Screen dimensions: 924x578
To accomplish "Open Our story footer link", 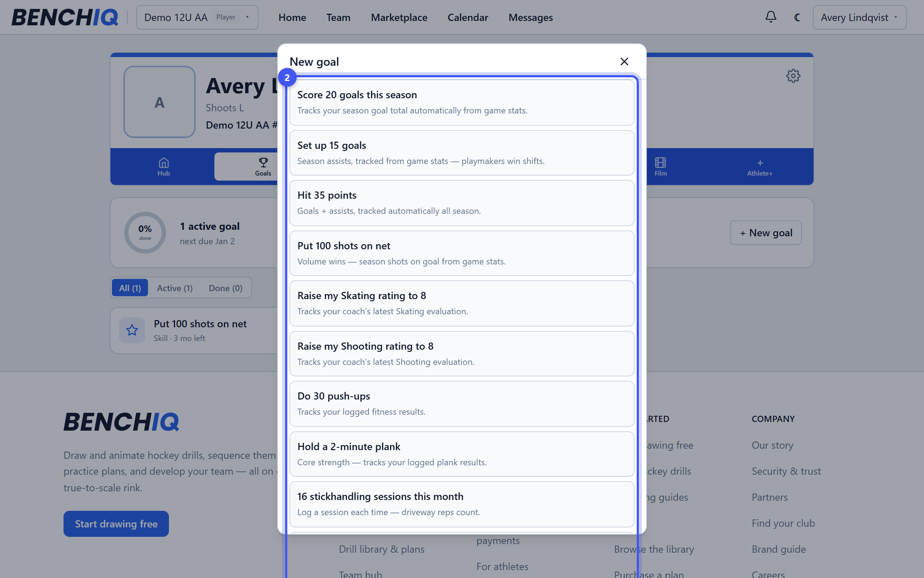I will [772, 445].
